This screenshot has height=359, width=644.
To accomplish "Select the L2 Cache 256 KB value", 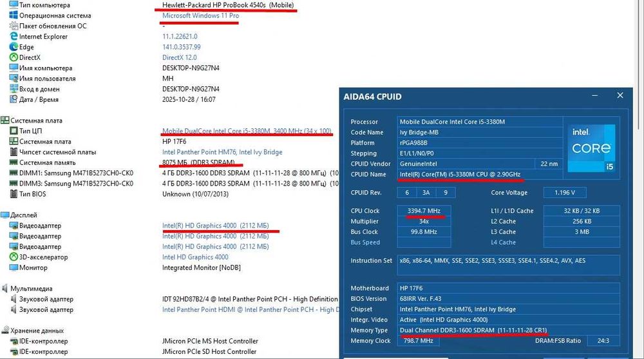I will point(582,221).
